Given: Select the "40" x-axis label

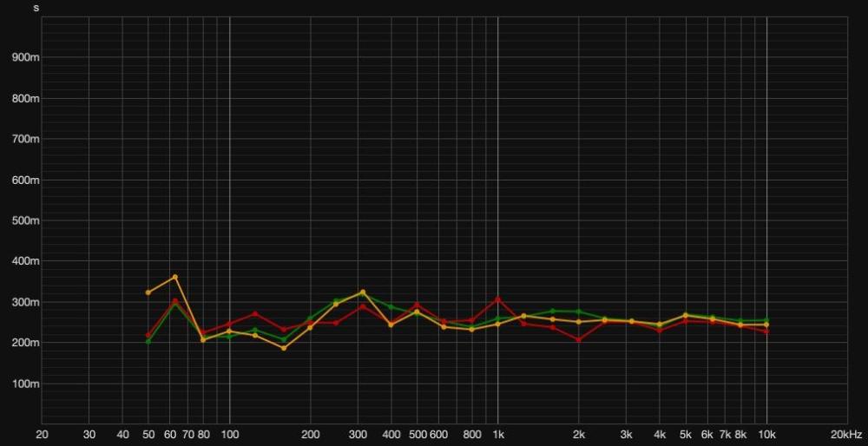Looking at the screenshot, I should [x=123, y=434].
